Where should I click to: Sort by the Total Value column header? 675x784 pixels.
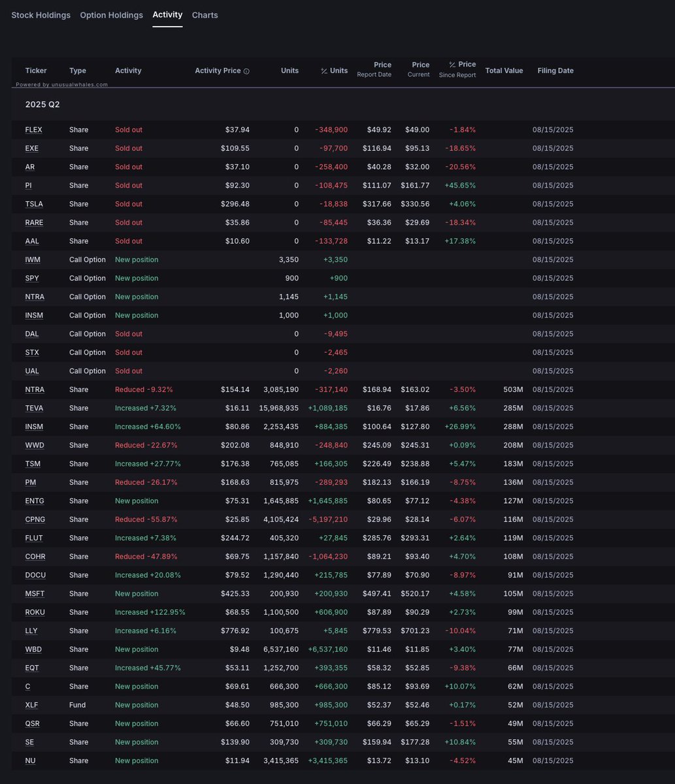(504, 71)
